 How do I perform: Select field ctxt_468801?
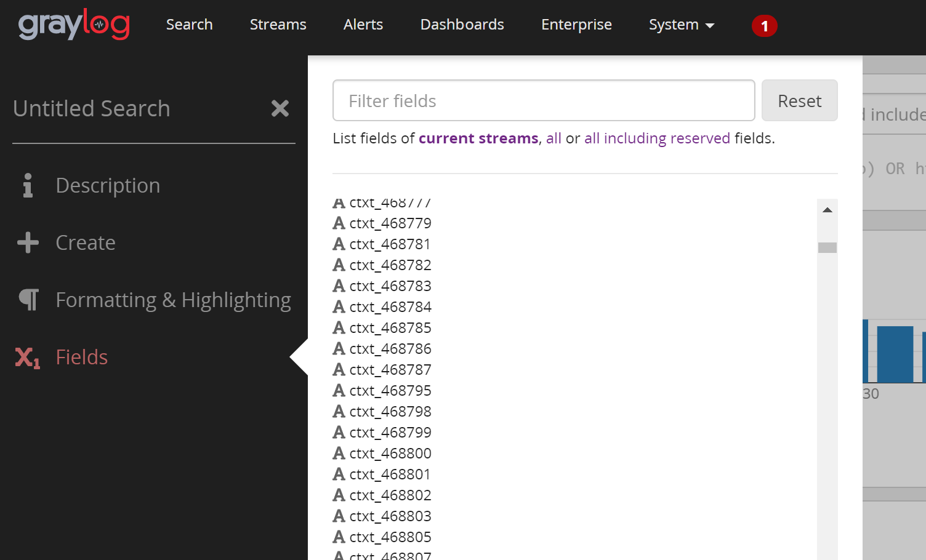pos(390,474)
